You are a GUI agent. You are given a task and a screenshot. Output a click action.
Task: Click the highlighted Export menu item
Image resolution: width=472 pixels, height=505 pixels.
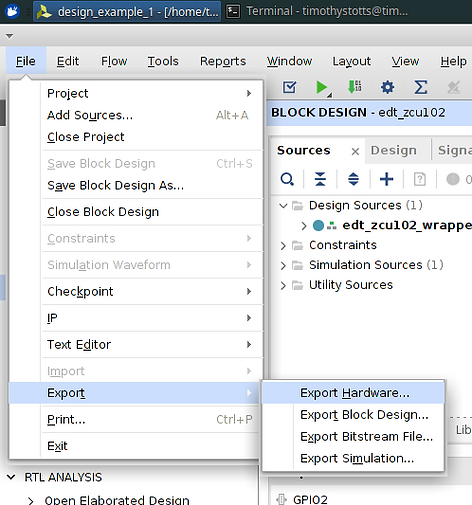pyautogui.click(x=134, y=393)
